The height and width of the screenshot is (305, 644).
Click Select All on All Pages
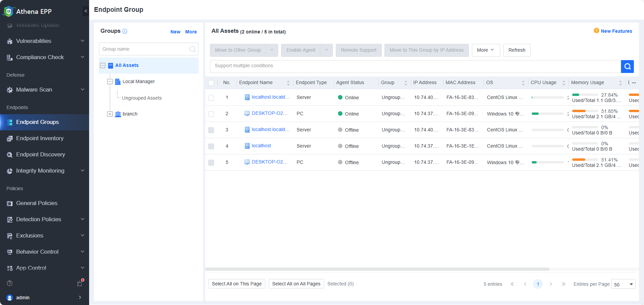click(x=296, y=284)
